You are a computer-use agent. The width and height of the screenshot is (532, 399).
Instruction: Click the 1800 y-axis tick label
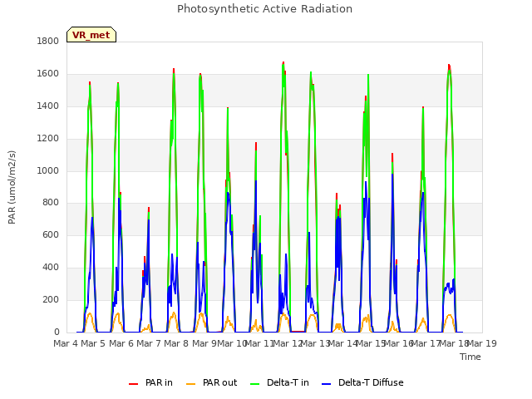pos(48,41)
